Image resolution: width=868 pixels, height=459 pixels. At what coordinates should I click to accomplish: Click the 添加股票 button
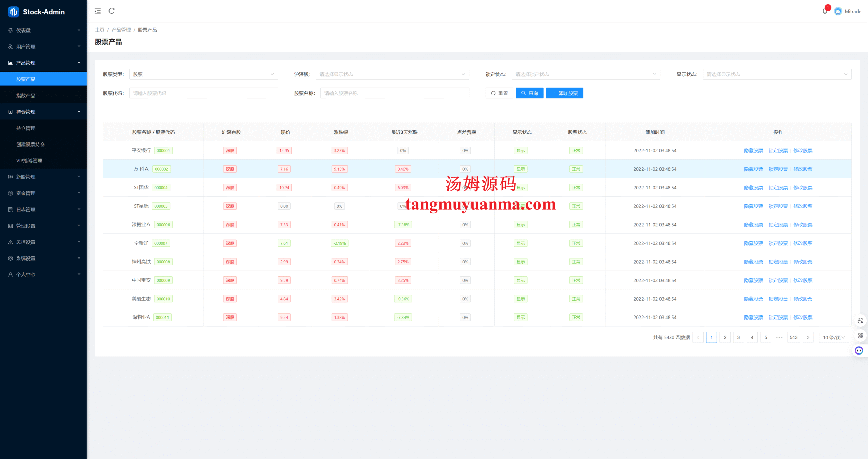pos(564,93)
